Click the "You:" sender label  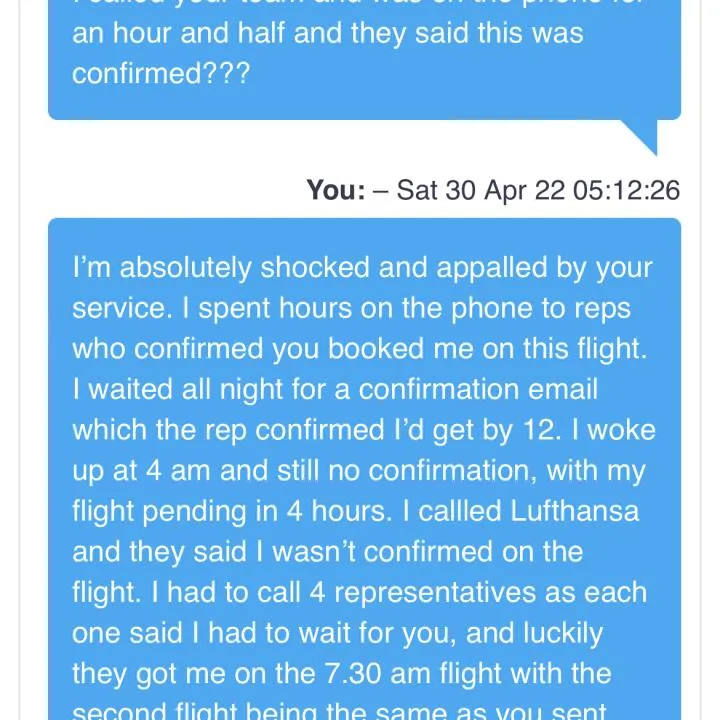(x=336, y=190)
